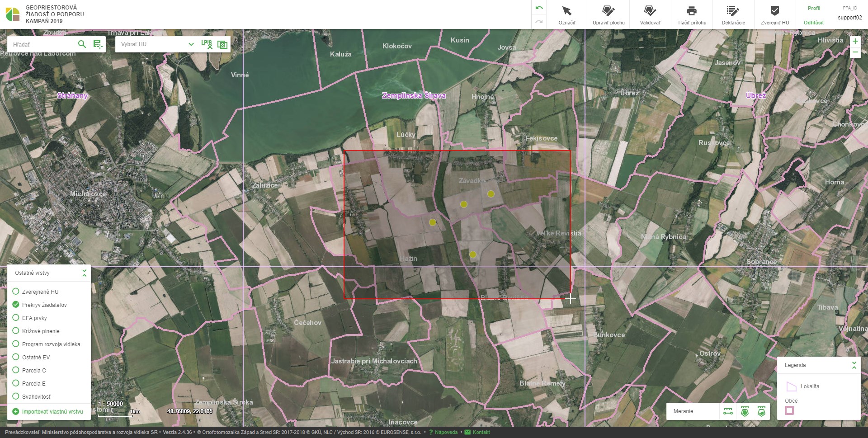Enable the Parcela E layer

16,383
